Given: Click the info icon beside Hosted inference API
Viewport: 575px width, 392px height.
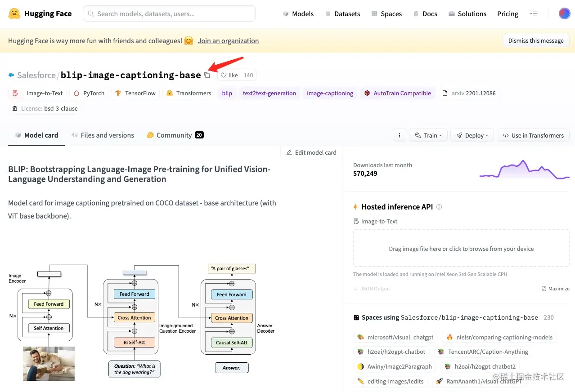Looking at the screenshot, I should (439, 207).
